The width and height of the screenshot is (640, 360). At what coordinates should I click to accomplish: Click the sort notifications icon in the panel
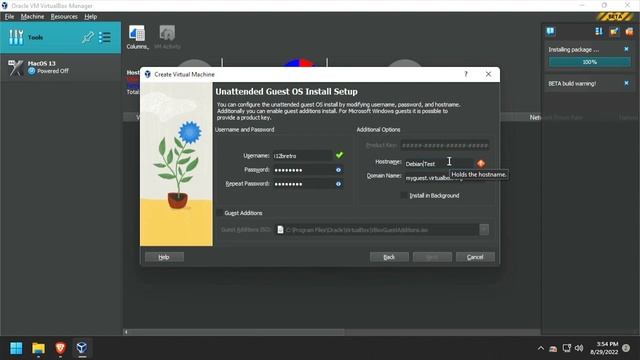[x=599, y=31]
